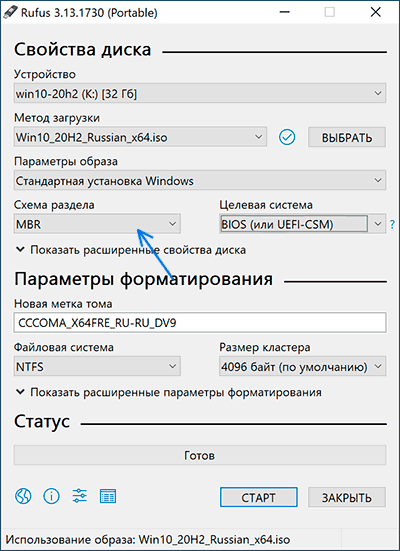Screen dimensions: 400x551
Task: Click the ЗАКРЫТЬ button
Action: coord(347,497)
